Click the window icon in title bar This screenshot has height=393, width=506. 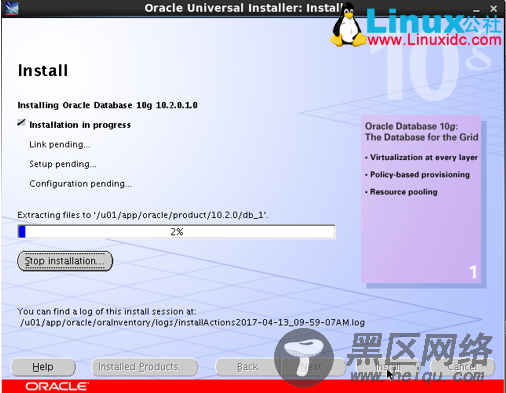[12, 8]
